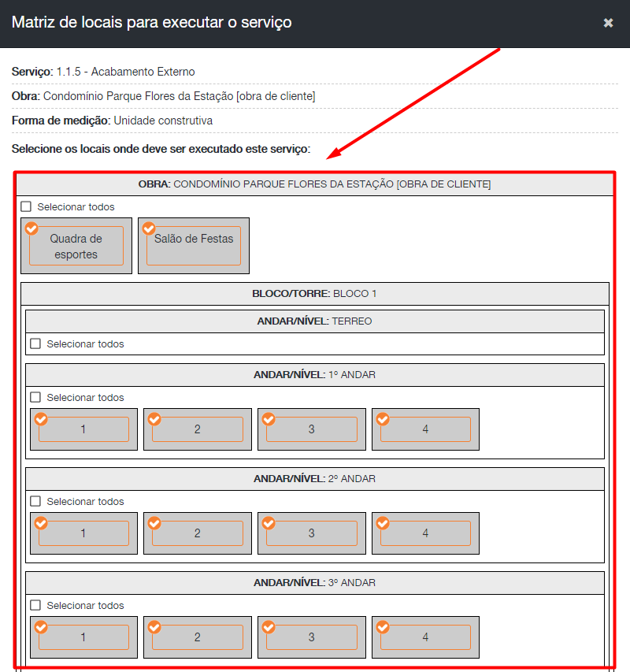Select unit 2 on 1º ANDAR
Screen dimensions: 630x672
[198, 429]
